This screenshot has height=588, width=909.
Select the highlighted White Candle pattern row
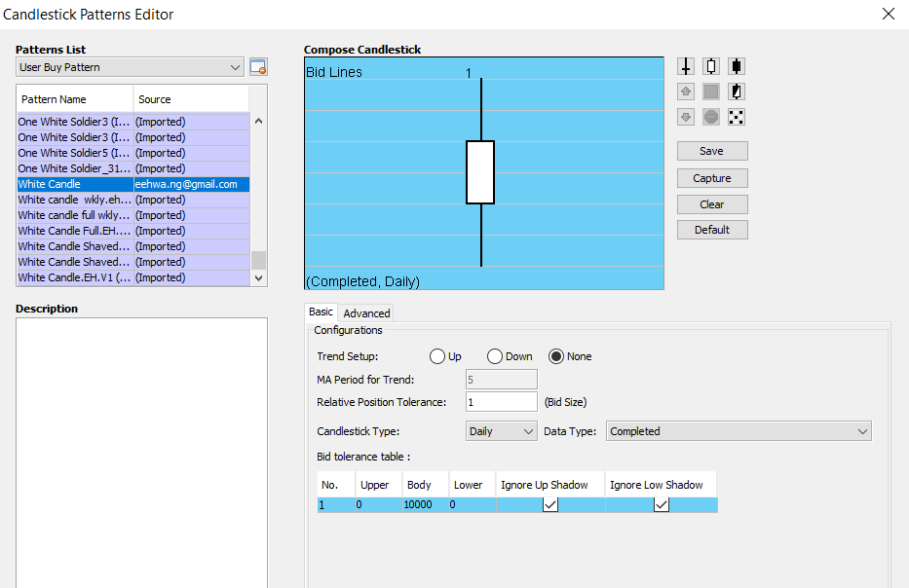pos(133,184)
